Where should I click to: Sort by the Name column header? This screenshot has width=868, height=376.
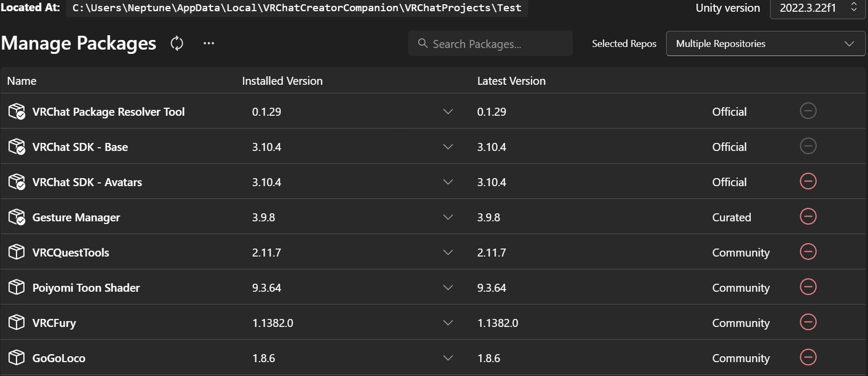click(22, 81)
